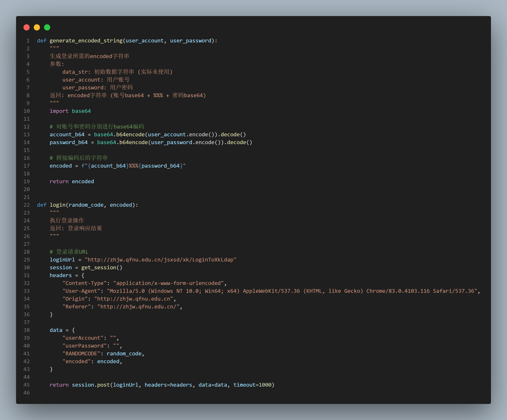Click the "RANDOMCODE" dictionary key
Viewport: 507px width, 420px height.
(81, 353)
